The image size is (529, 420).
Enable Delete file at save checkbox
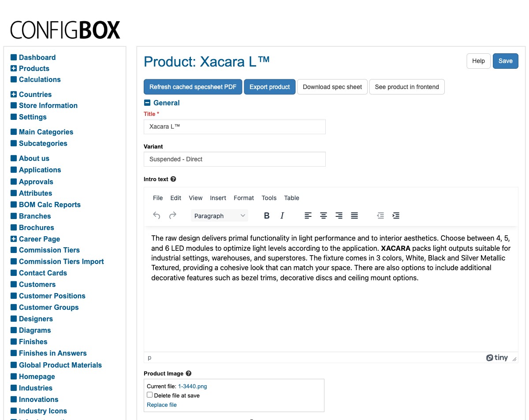click(150, 395)
